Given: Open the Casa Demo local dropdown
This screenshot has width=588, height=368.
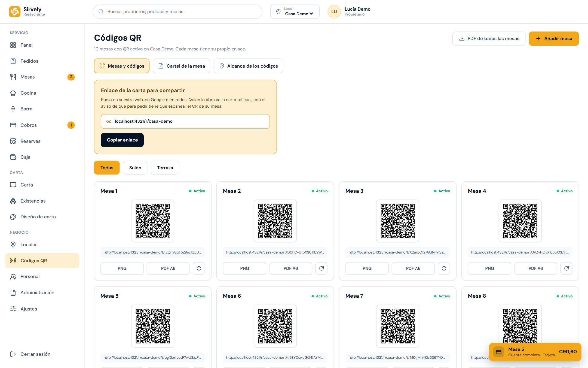Looking at the screenshot, I should (x=295, y=12).
